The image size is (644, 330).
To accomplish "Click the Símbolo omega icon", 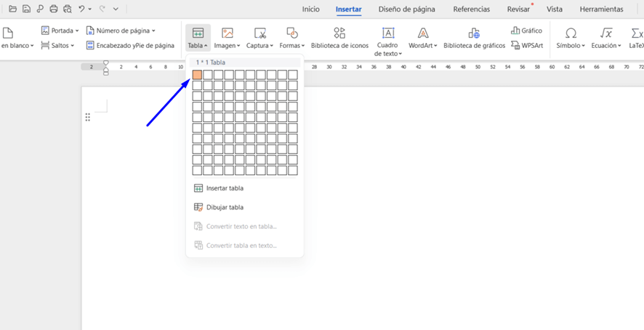I will pos(571,33).
